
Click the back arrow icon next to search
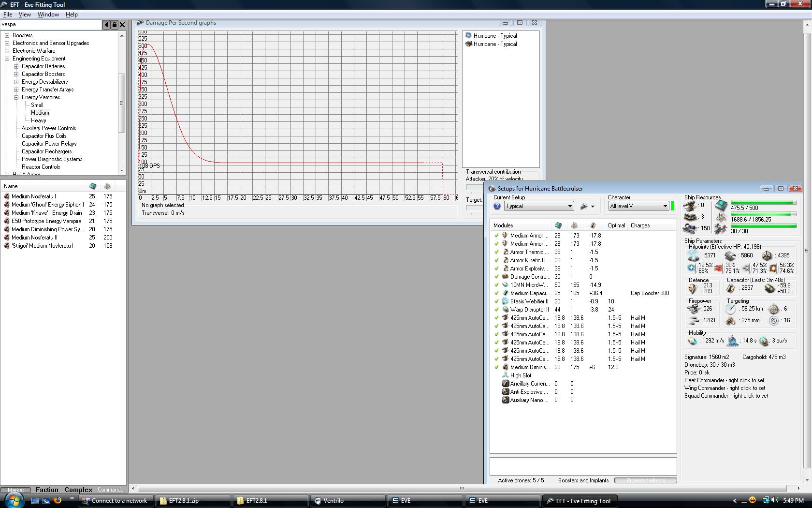[x=106, y=25]
